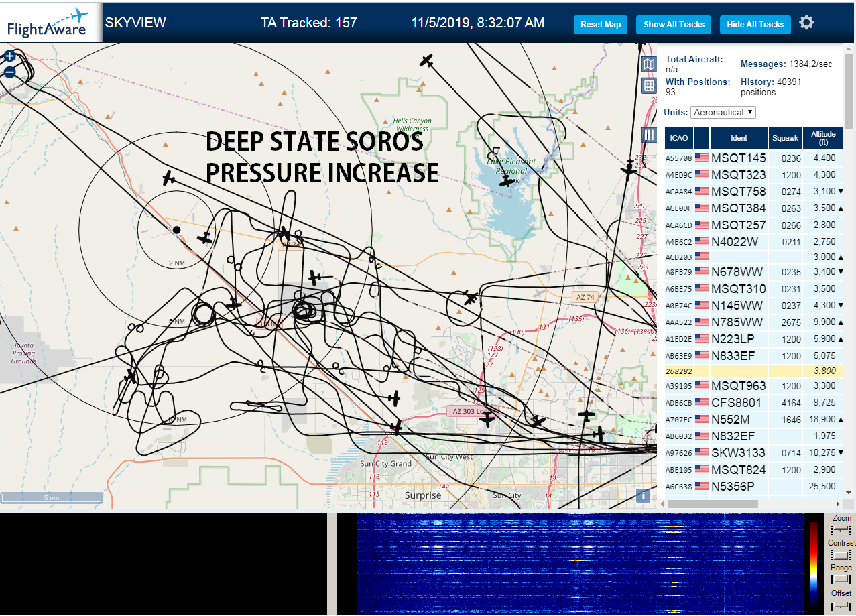Image resolution: width=856 pixels, height=616 pixels.
Task: Click the US flag in the MSQT145 row
Action: (702, 158)
